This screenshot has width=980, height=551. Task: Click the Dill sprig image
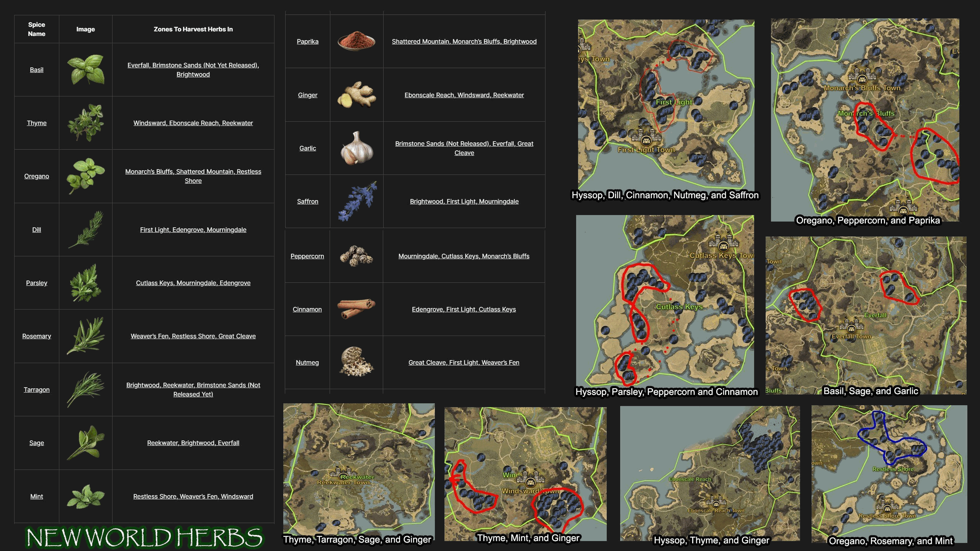tap(86, 229)
